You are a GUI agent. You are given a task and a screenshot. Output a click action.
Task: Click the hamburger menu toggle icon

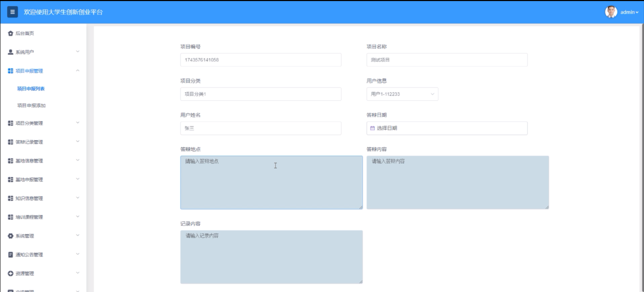click(x=12, y=12)
